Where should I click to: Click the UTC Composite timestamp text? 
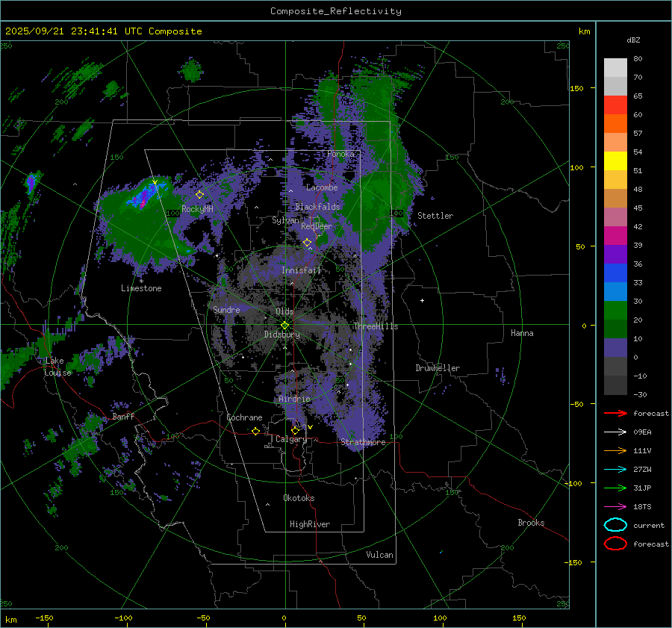point(103,31)
